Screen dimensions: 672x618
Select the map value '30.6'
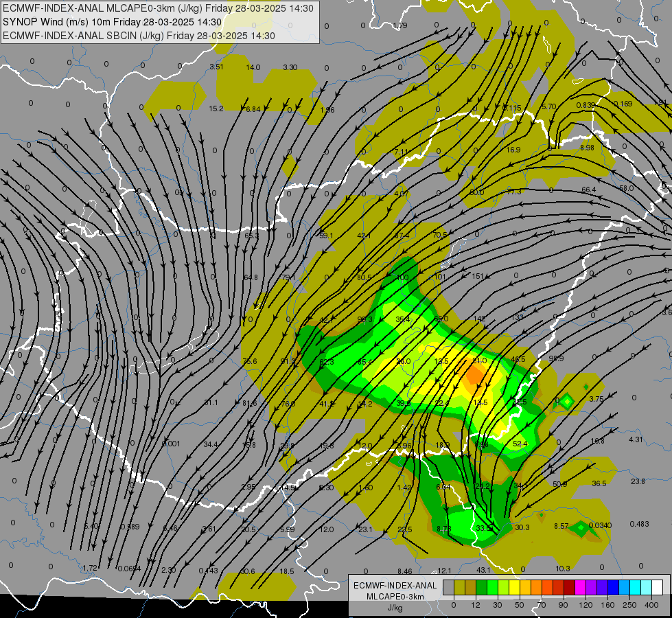tap(248, 572)
